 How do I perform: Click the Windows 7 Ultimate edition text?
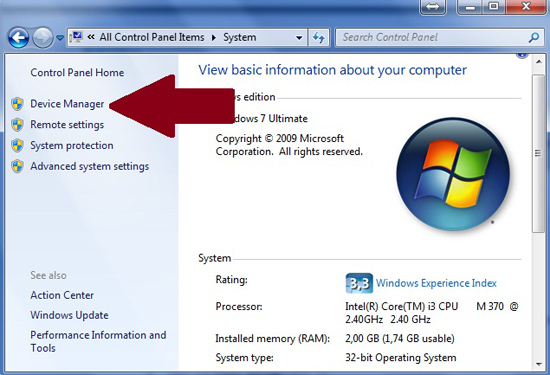pos(270,119)
